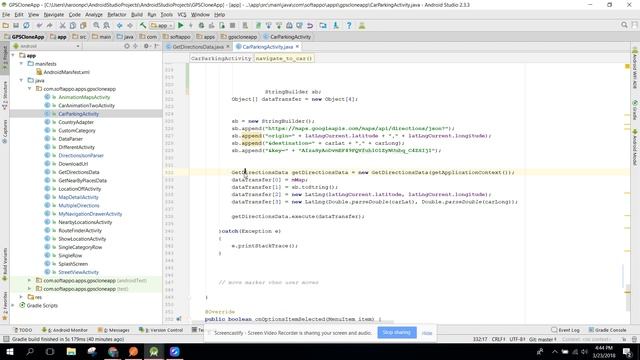Open the Android Monitor tool window
The width and height of the screenshot is (640, 360).
pyautogui.click(x=65, y=330)
